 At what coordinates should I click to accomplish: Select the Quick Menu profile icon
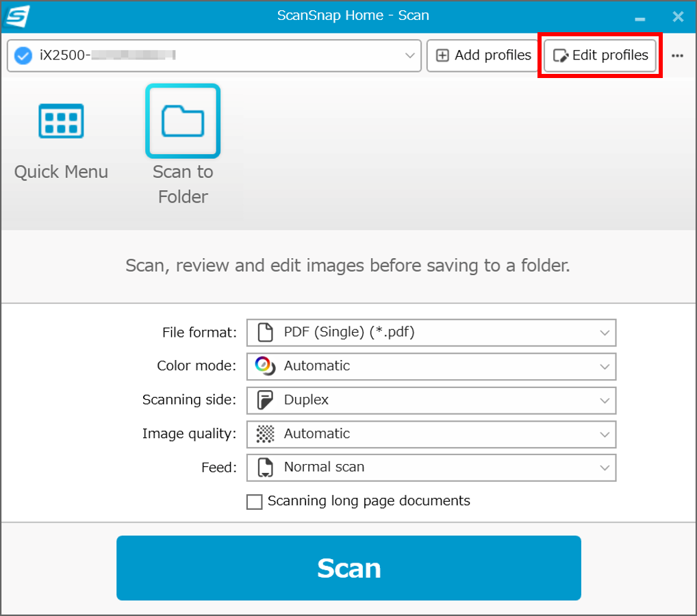[61, 121]
